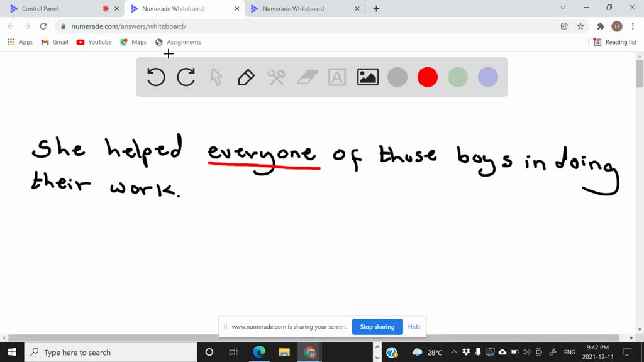Click the undo arrow in whiteboard toolbar
Viewport: 644px width, 362px height.
point(156,77)
